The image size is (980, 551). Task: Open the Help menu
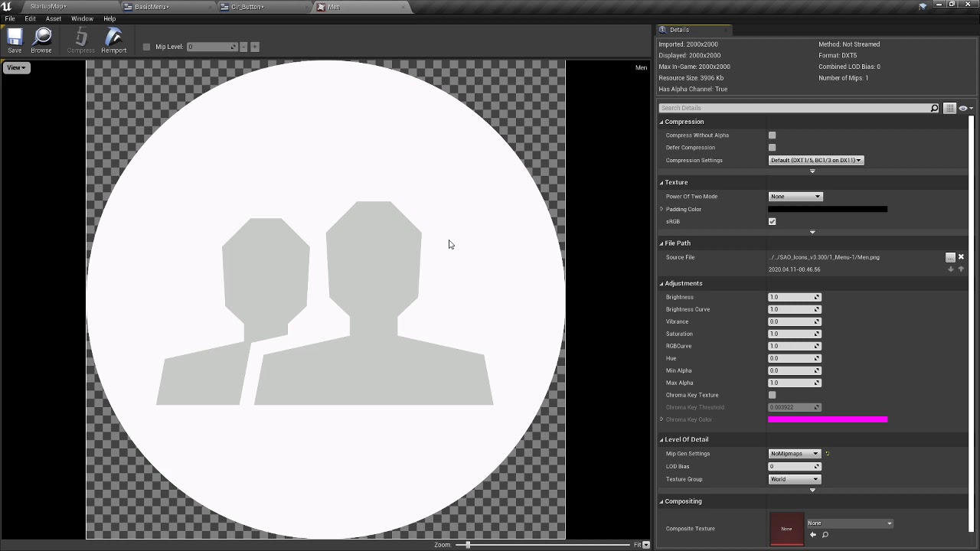click(109, 18)
